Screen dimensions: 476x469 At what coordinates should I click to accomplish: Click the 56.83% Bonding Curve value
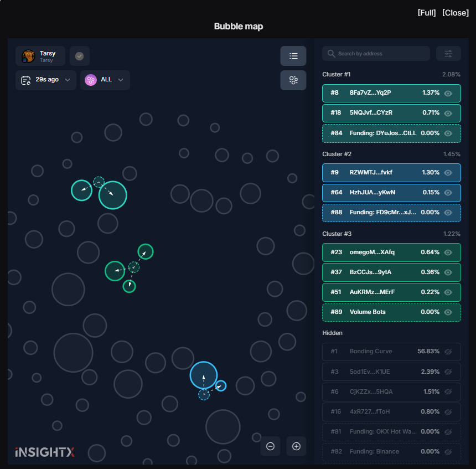click(428, 351)
